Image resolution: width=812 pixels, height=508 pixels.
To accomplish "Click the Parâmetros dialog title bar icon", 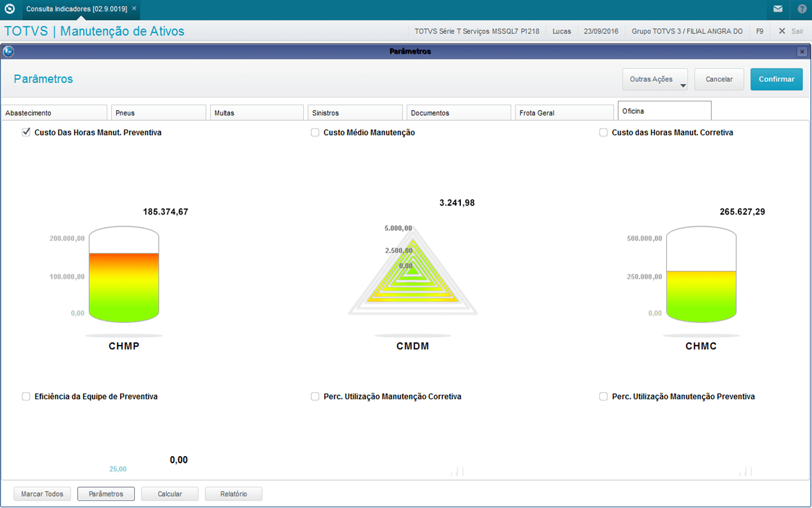I will coord(8,51).
